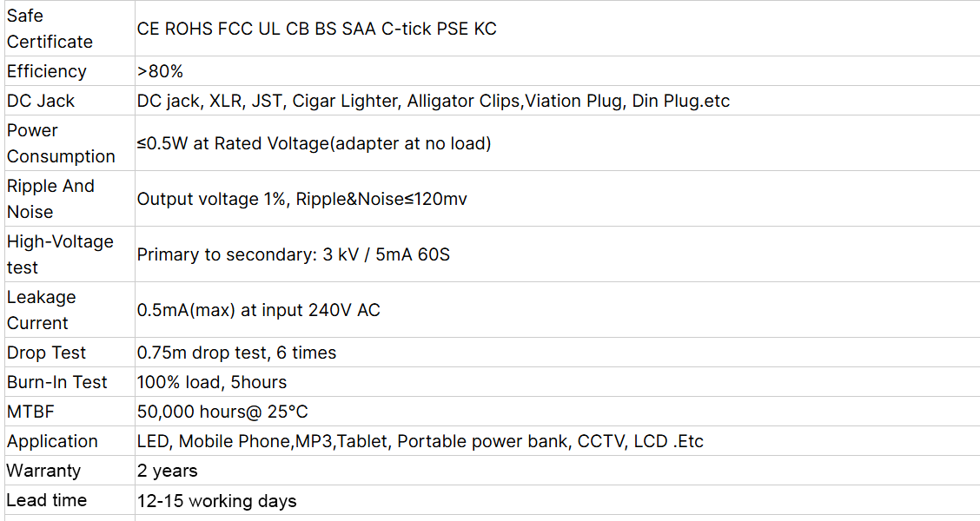The width and height of the screenshot is (980, 521).
Task: Click the Burn-In Test label
Action: click(x=57, y=382)
